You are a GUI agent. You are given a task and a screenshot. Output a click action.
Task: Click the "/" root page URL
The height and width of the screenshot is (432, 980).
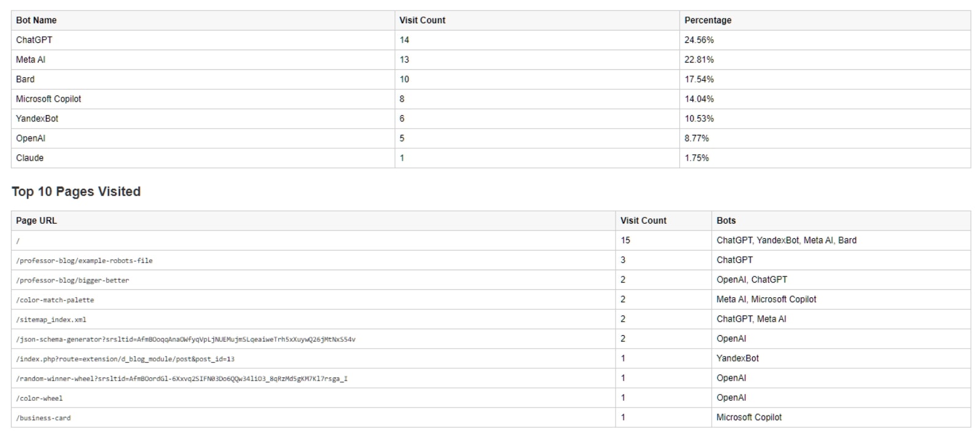point(18,241)
